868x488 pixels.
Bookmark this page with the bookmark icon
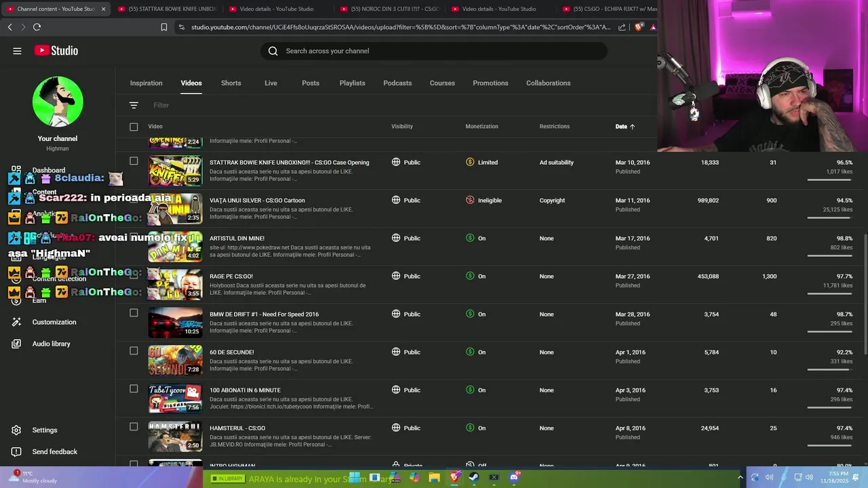pos(164,27)
